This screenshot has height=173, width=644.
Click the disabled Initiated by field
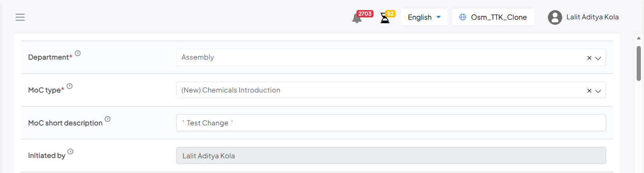391,156
